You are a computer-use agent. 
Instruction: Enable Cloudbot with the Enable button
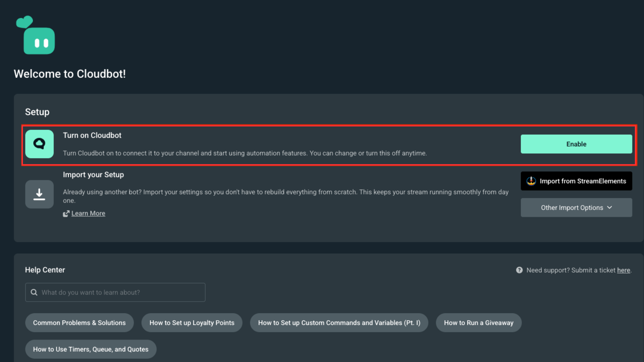pyautogui.click(x=576, y=144)
